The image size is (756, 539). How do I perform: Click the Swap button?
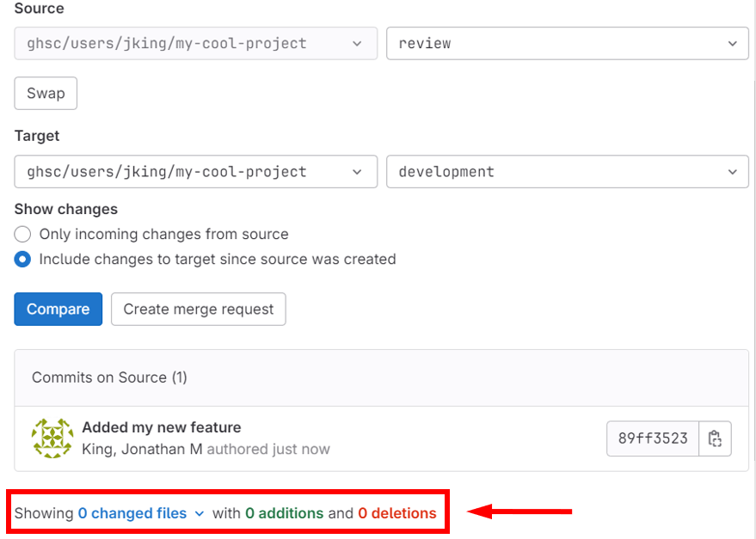[x=46, y=93]
